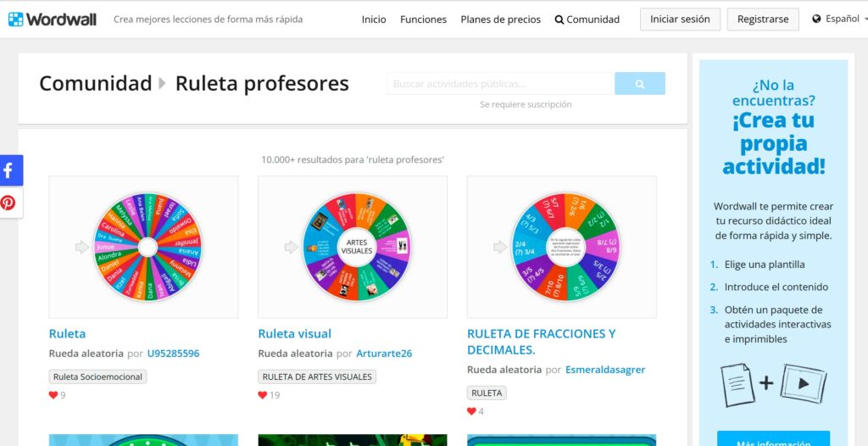Click the heart icon under Ruleta visual

point(263,395)
